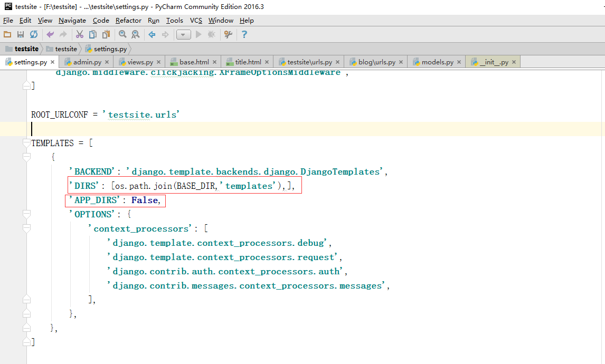Open the Window menu
The image size is (605, 364).
[x=221, y=21]
